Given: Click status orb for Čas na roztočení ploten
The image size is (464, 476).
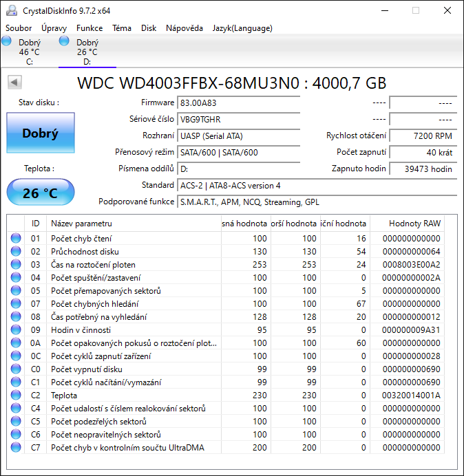Looking at the screenshot, I should (16, 264).
